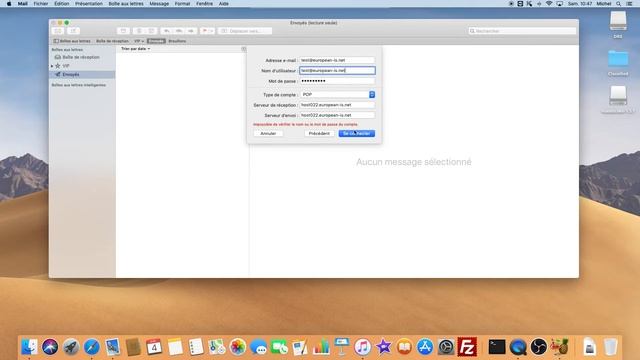The width and height of the screenshot is (640, 360).
Task: Click the Forward arrow toolbar icon
Action: [x=191, y=31]
